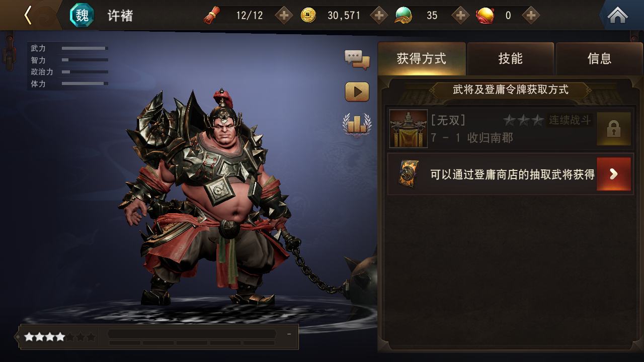Switch to the 技能 tab
The height and width of the screenshot is (362, 644).
pos(511,59)
